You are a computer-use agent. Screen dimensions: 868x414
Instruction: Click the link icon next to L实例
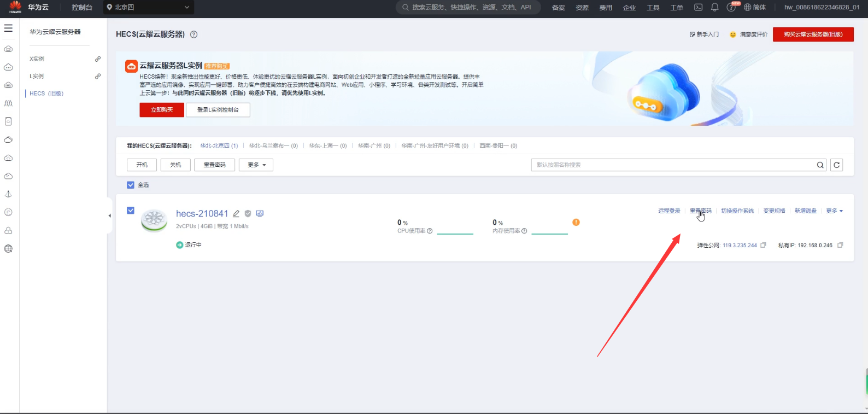point(98,77)
